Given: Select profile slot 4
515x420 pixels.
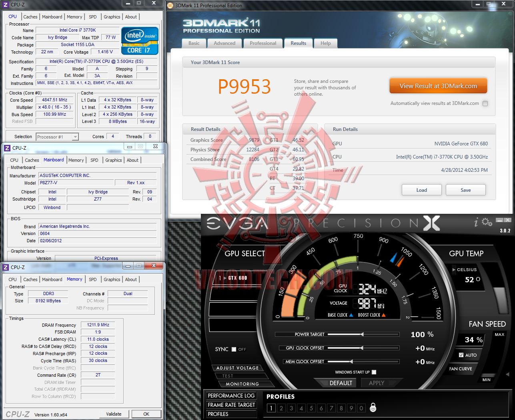Looking at the screenshot, I should tap(301, 408).
